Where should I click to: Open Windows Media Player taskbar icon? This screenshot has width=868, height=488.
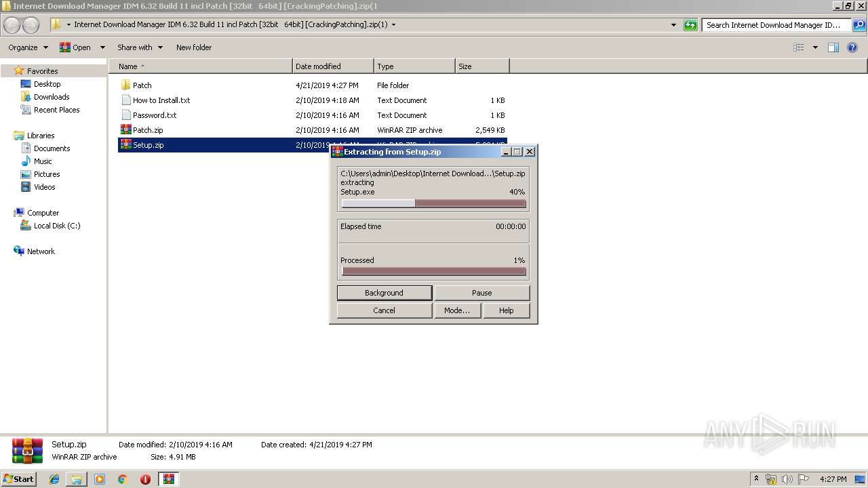pyautogui.click(x=100, y=479)
